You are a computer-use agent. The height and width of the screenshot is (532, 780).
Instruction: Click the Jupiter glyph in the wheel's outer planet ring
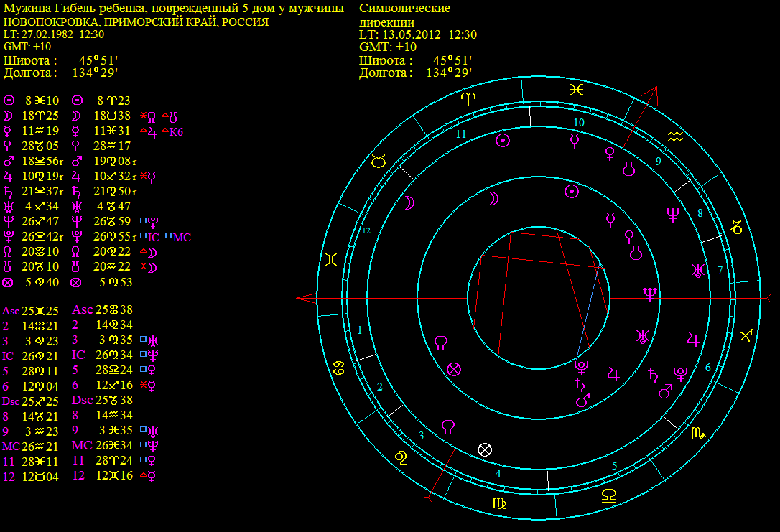point(693,340)
